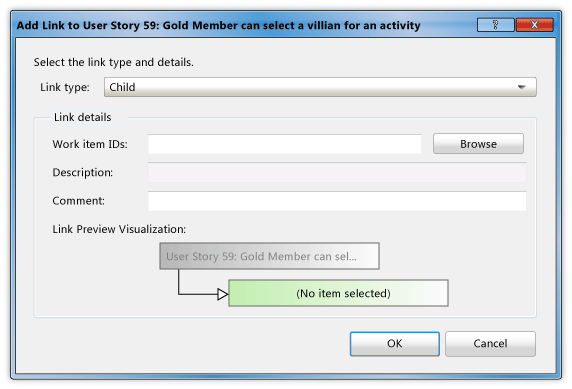Open the Link type dropdown
Viewport: 572px width, 389px height.
pos(320,87)
